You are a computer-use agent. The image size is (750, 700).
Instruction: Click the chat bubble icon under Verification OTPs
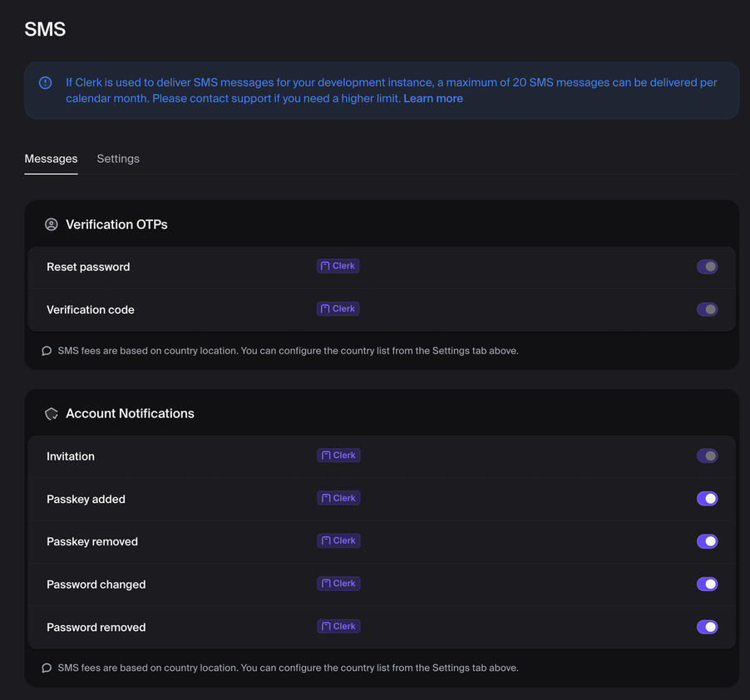[47, 351]
